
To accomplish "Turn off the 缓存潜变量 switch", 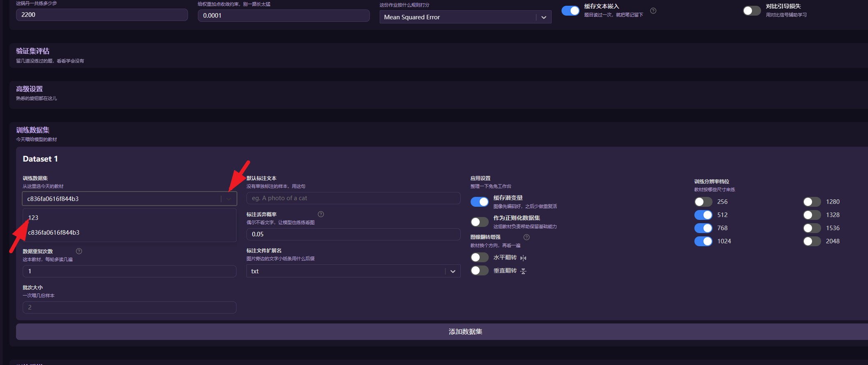I will point(480,202).
